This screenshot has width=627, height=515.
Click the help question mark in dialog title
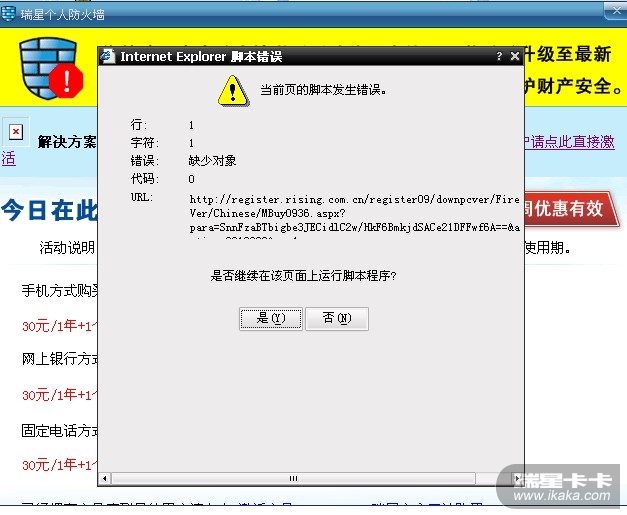coord(499,56)
